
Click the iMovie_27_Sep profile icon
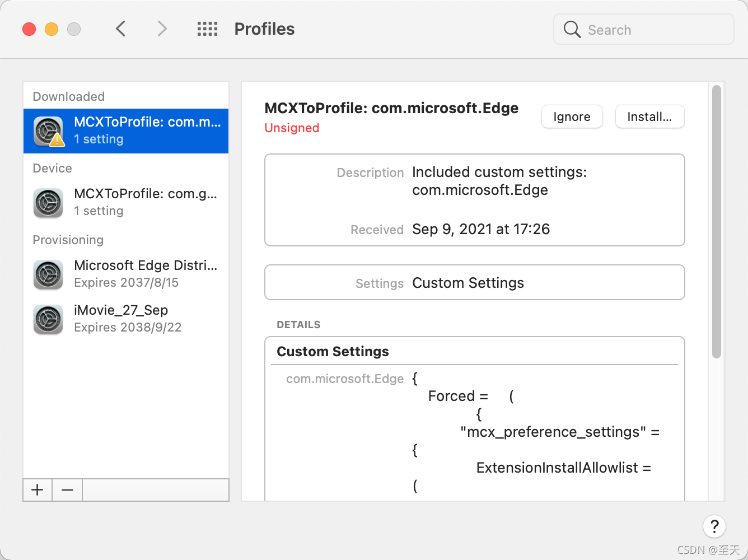tap(48, 319)
